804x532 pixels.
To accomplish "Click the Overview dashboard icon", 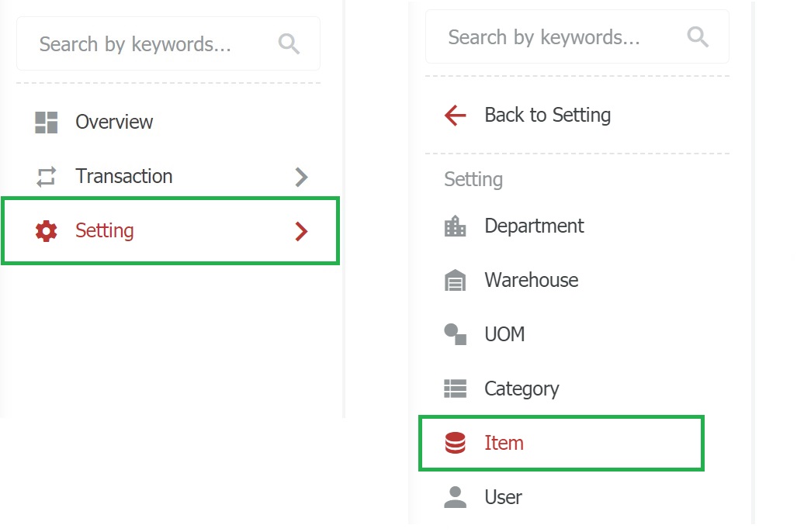I will pyautogui.click(x=47, y=123).
